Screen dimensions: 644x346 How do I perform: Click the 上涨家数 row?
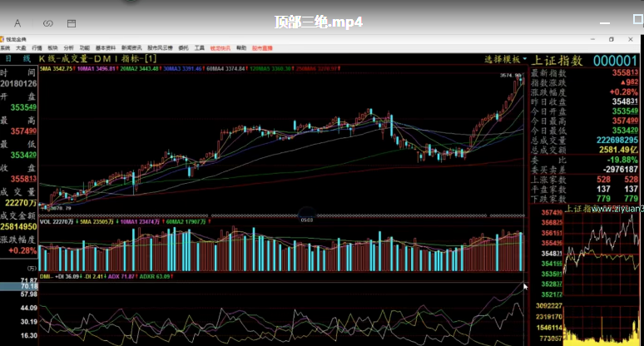click(584, 180)
